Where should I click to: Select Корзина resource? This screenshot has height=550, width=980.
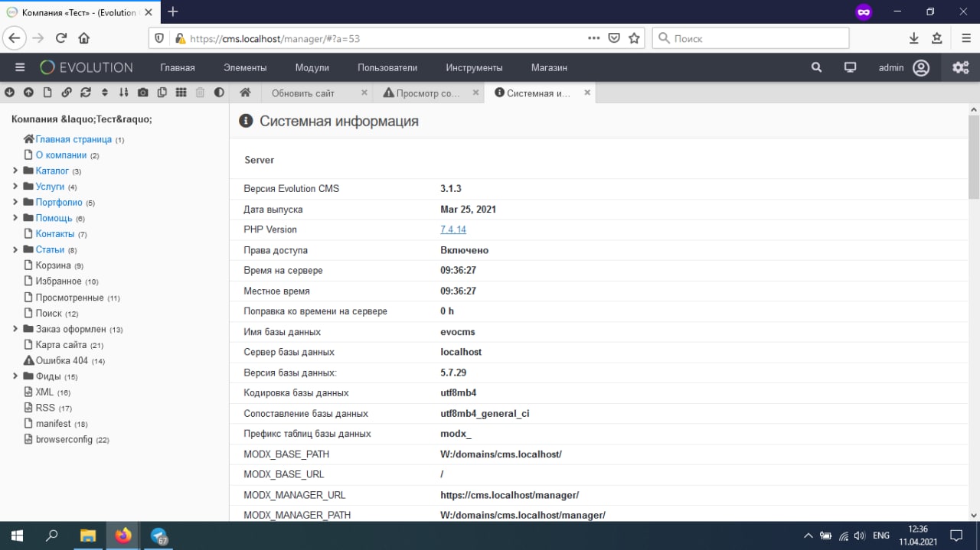(53, 265)
